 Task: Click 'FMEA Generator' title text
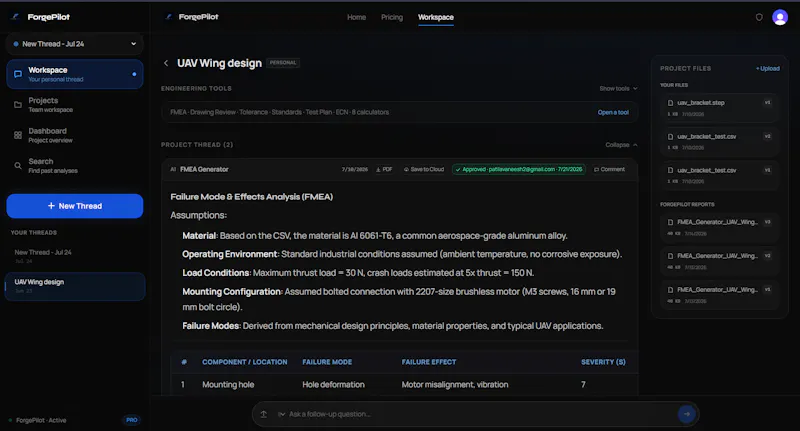point(204,169)
